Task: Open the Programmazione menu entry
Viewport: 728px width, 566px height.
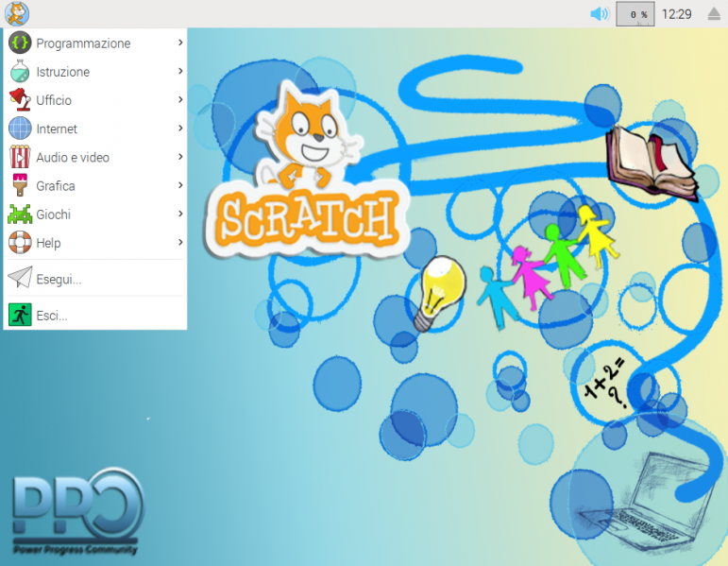Action: [95, 43]
